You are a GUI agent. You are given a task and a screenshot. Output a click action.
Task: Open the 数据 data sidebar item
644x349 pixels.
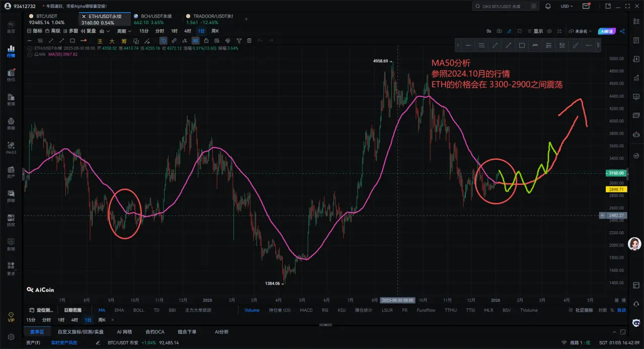[11, 245]
